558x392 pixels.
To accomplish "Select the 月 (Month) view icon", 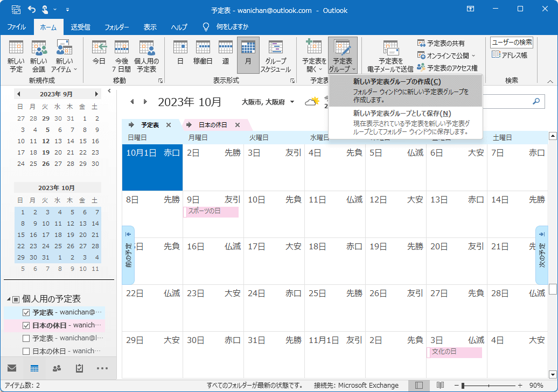I will [248, 54].
